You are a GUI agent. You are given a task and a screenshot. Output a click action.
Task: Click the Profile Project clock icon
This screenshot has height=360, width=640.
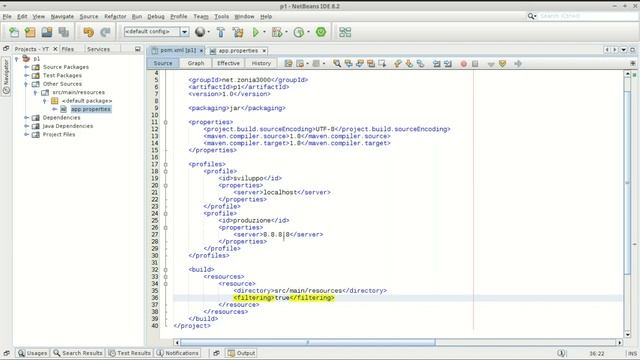[299, 32]
